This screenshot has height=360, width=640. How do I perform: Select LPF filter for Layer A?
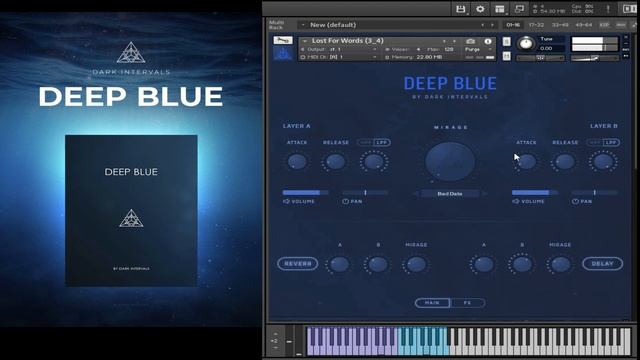[382, 142]
